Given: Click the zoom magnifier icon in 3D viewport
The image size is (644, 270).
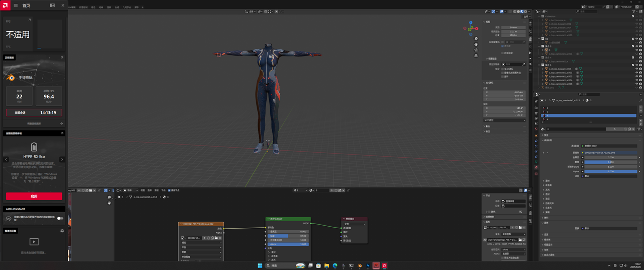Looking at the screenshot, I should [476, 39].
